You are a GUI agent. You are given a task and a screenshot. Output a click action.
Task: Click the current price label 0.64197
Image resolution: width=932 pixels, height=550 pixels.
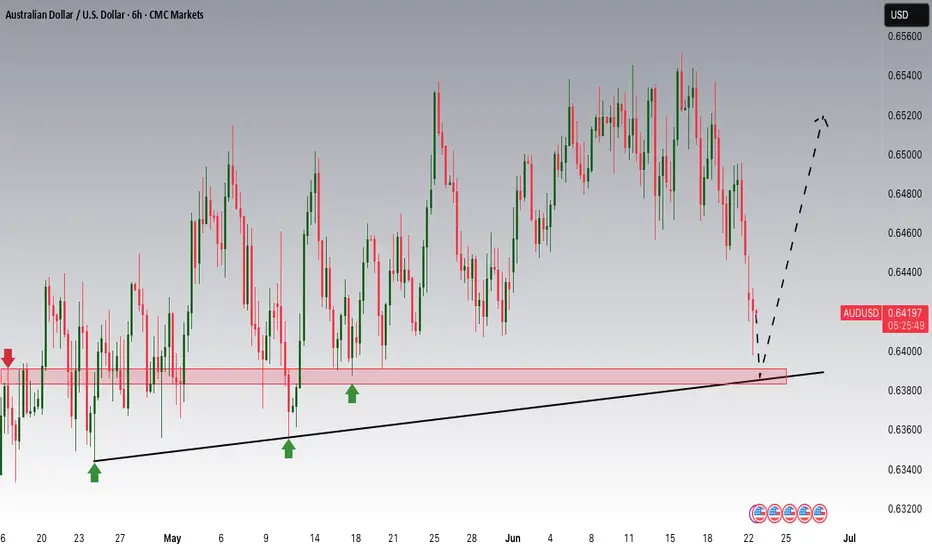tap(905, 313)
